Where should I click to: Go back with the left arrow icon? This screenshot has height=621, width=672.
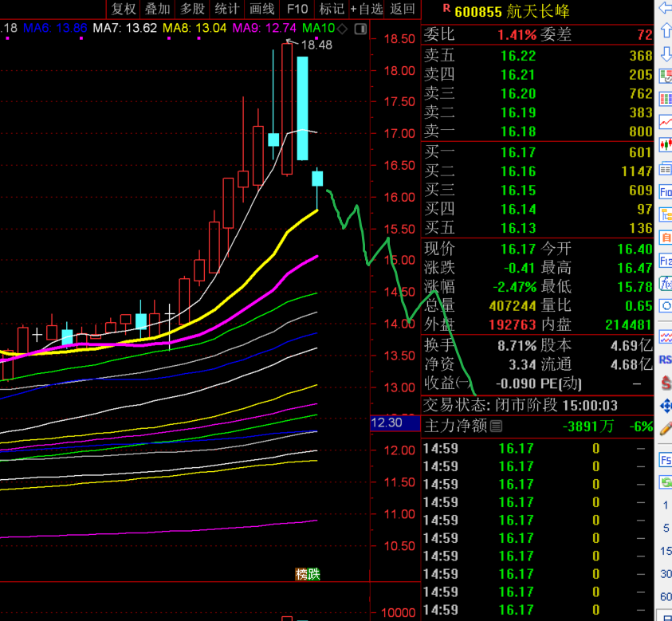tap(666, 8)
